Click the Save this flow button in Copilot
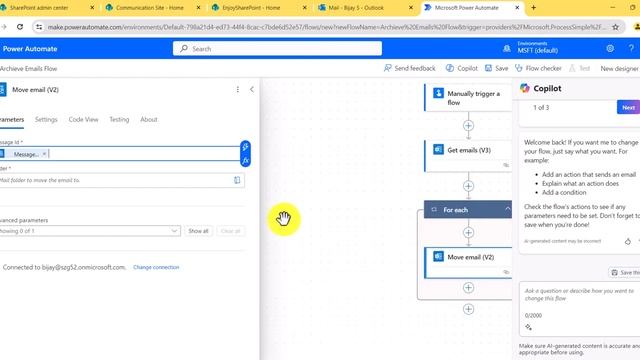The image size is (640, 360). click(624, 272)
